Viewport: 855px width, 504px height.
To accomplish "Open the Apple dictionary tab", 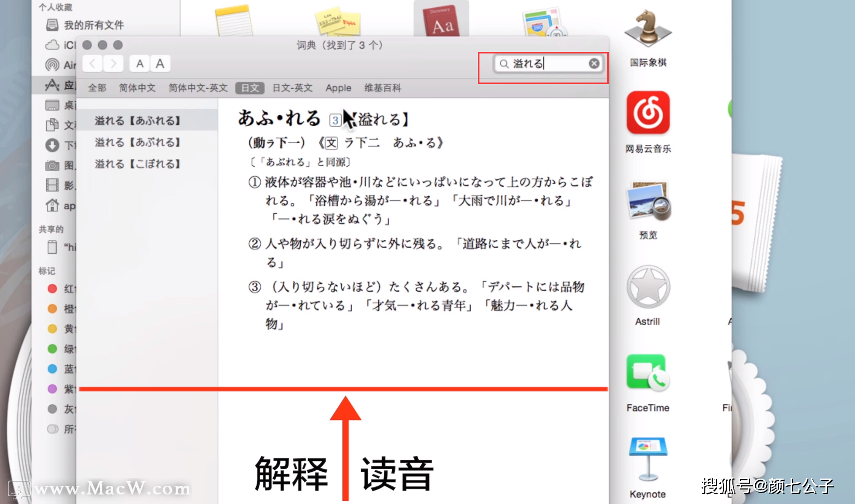I will coord(338,88).
